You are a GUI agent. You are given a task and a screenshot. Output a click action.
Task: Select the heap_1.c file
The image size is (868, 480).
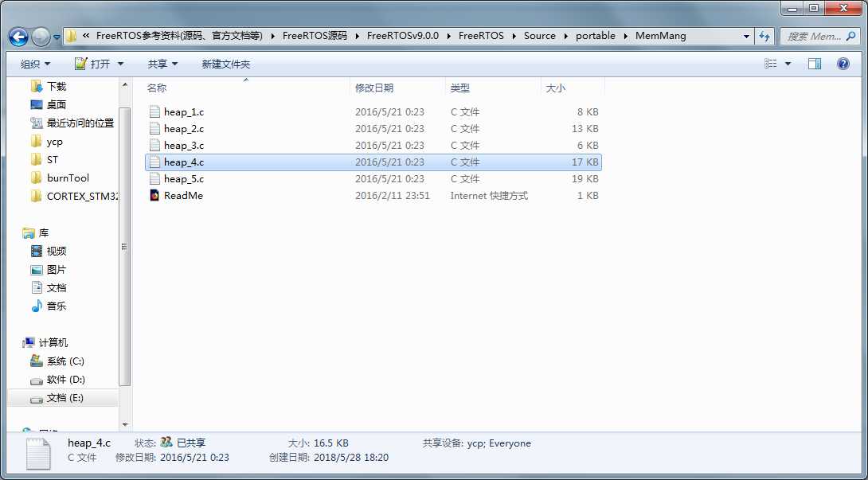click(x=373, y=111)
